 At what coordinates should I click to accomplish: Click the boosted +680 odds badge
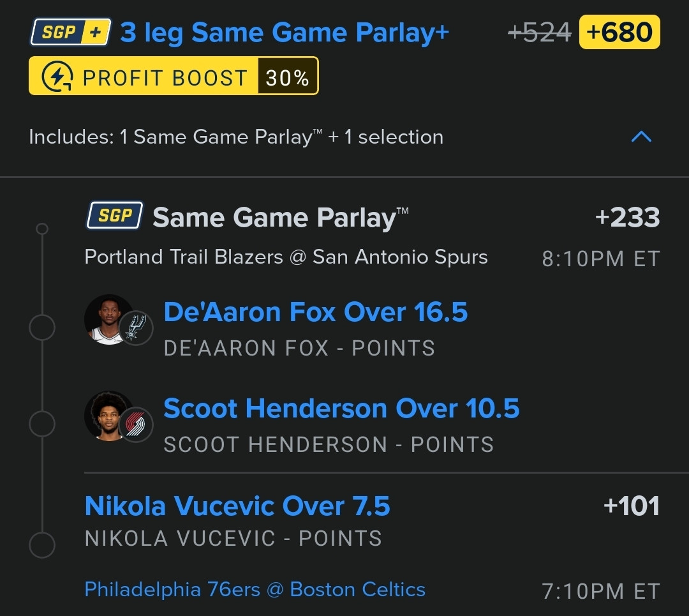(x=619, y=32)
